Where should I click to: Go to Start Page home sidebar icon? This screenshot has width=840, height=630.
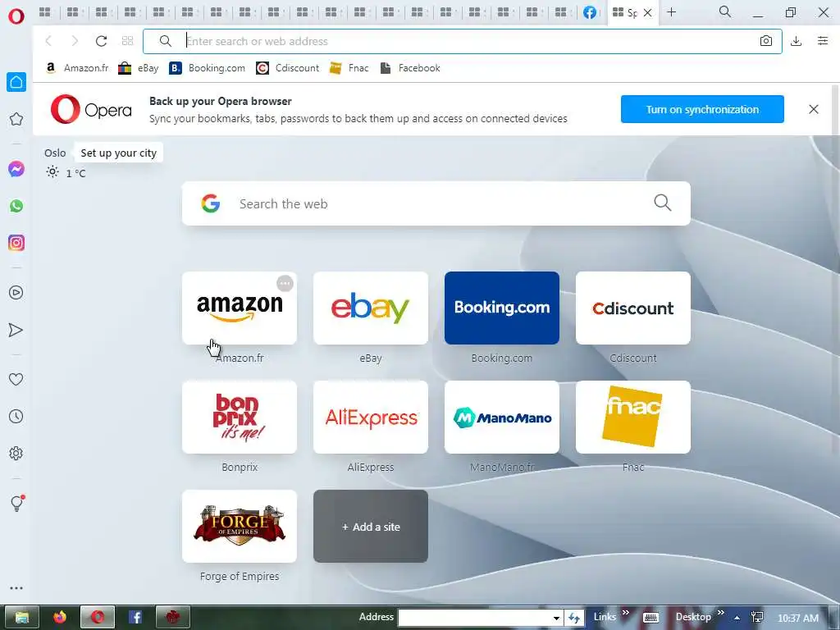[16, 82]
